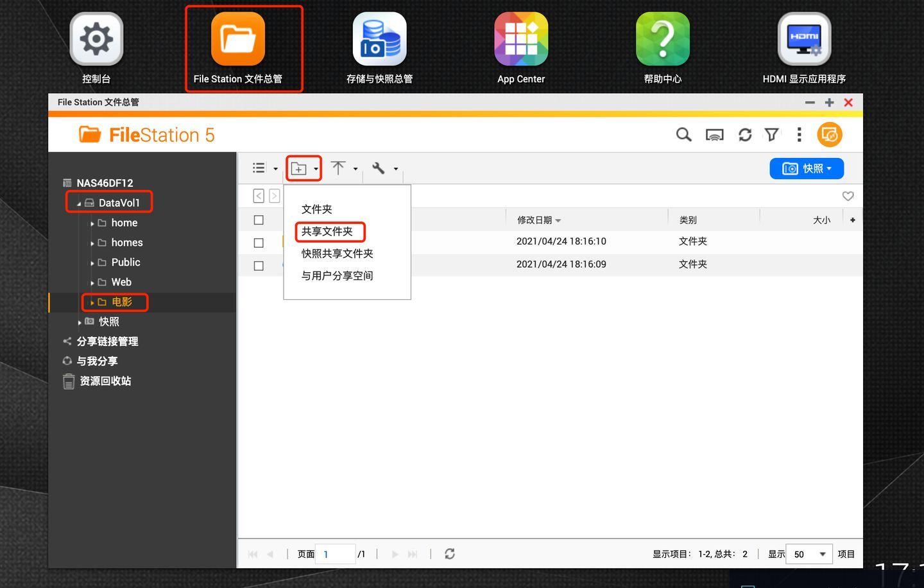Screen dimensions: 924x588
Task: Open the 快照 snapshot dropdown button
Action: pos(807,168)
